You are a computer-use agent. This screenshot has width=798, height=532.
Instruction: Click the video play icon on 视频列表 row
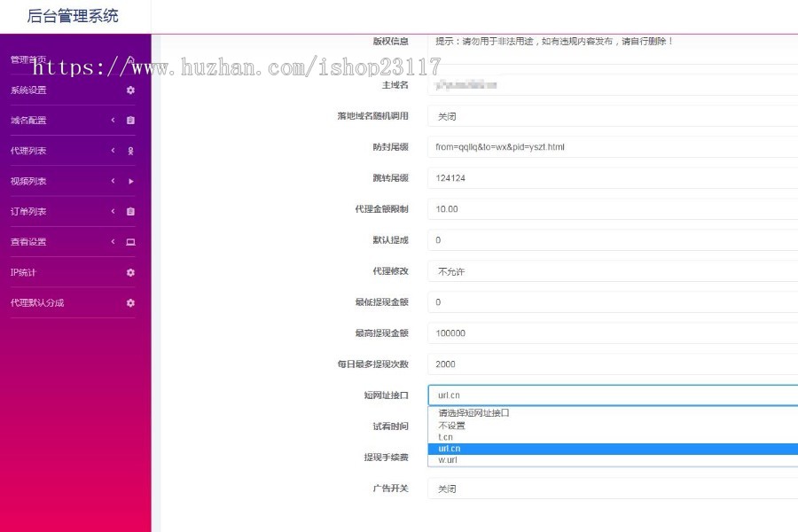tap(129, 182)
